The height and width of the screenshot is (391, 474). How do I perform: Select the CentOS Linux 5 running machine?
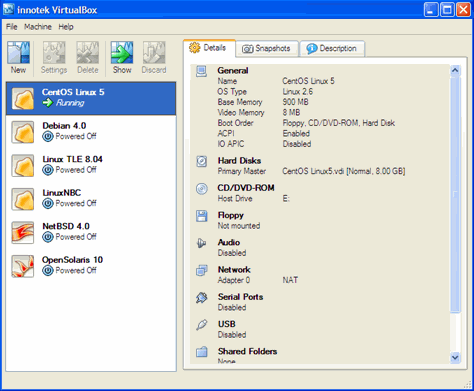coord(91,99)
